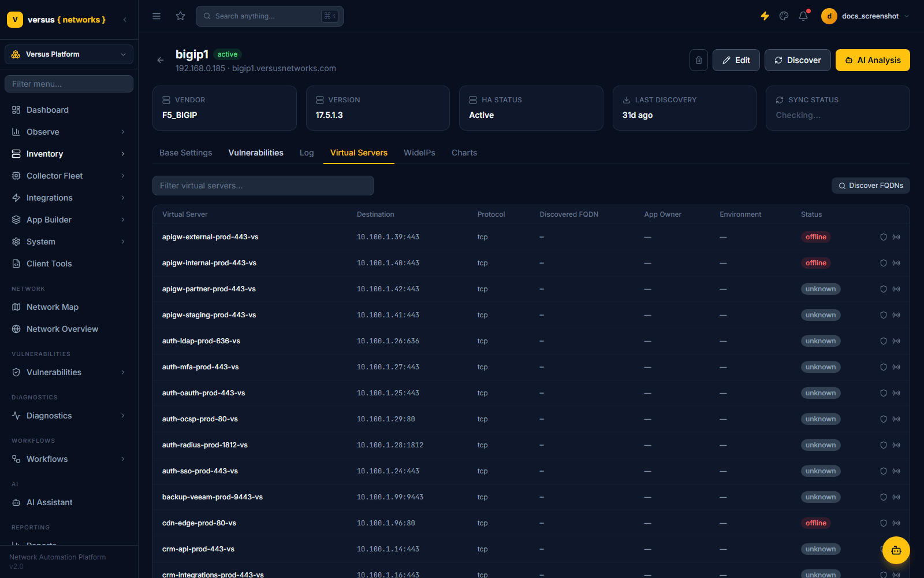Switch to the Log tab
The height and width of the screenshot is (578, 924).
[x=307, y=153]
